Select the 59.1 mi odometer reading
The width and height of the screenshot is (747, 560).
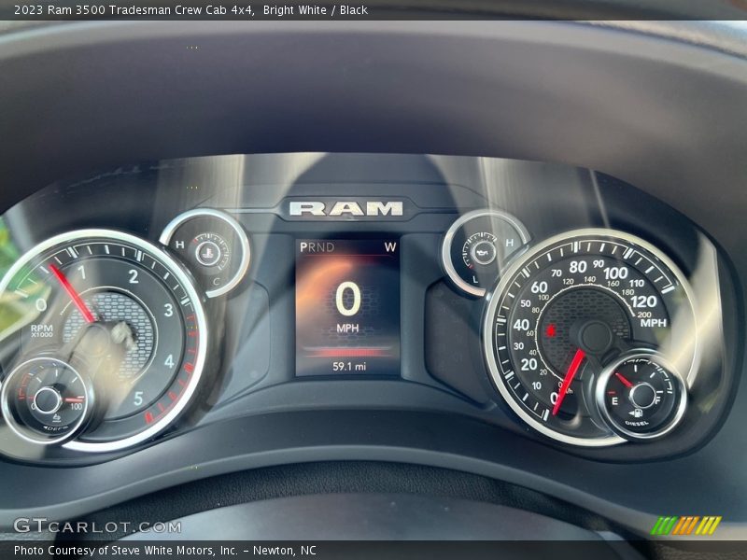coord(349,366)
